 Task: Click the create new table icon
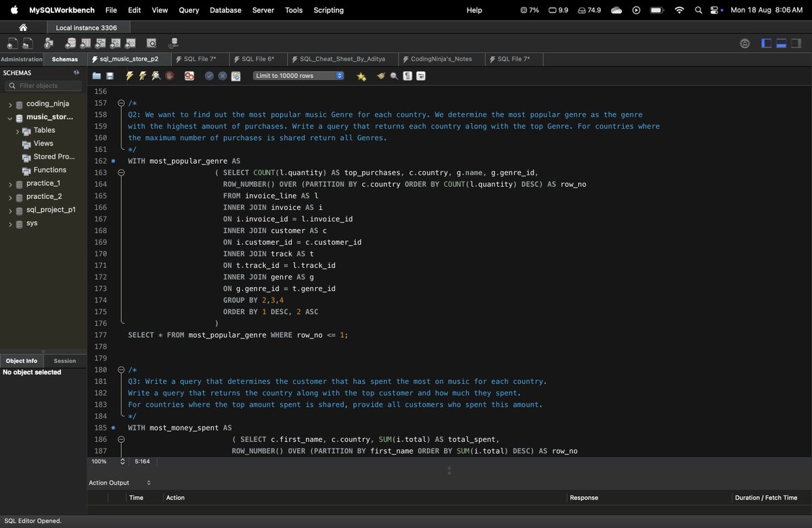(85, 43)
